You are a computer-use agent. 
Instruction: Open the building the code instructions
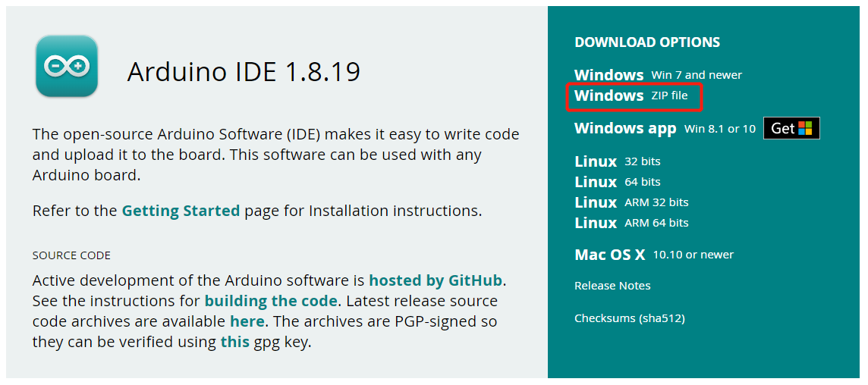271,302
